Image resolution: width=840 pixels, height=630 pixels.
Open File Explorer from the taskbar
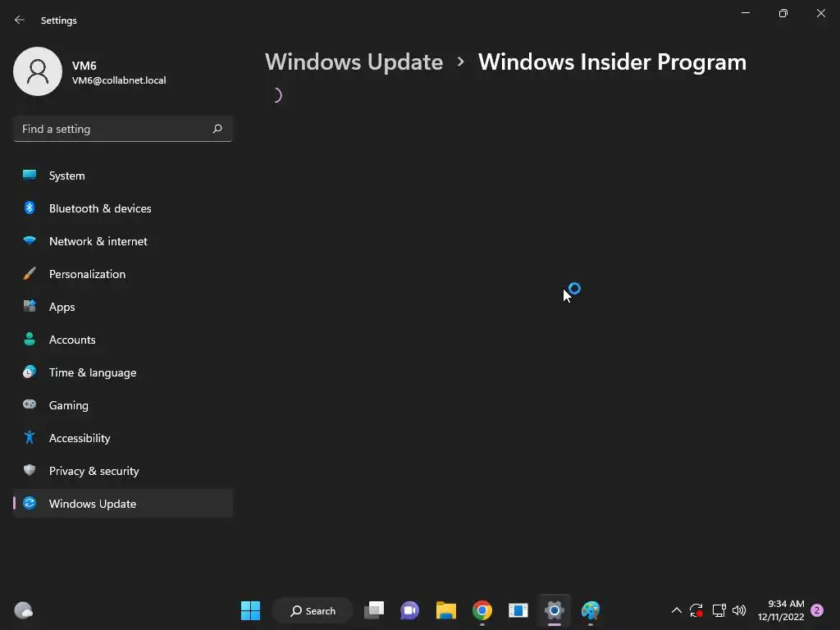tap(445, 610)
